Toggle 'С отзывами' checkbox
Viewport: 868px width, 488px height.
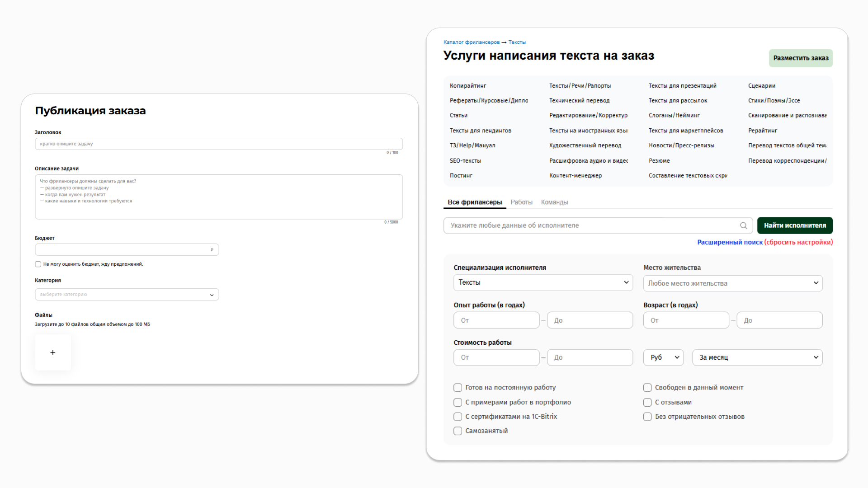click(647, 402)
